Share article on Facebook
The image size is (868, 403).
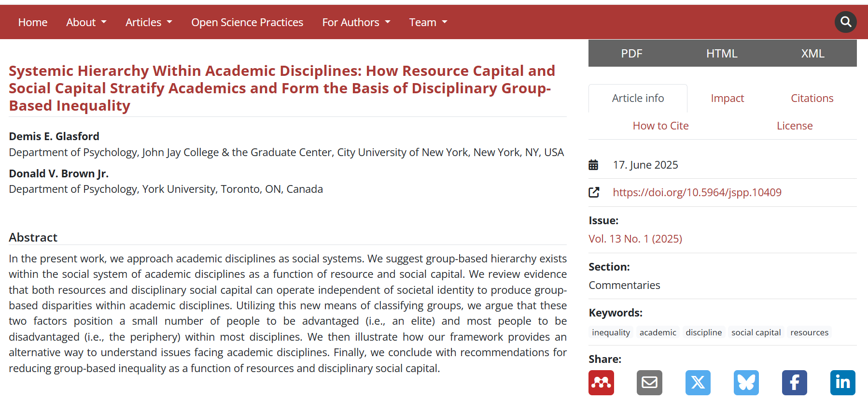(794, 383)
